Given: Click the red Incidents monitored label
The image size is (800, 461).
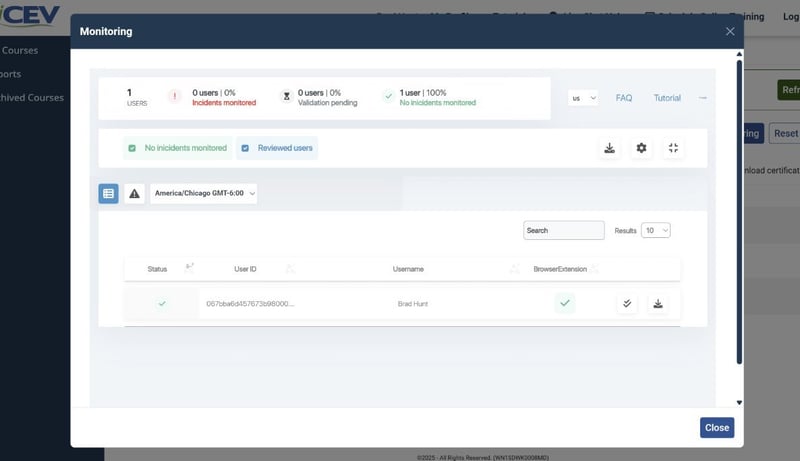Looking at the screenshot, I should point(224,103).
